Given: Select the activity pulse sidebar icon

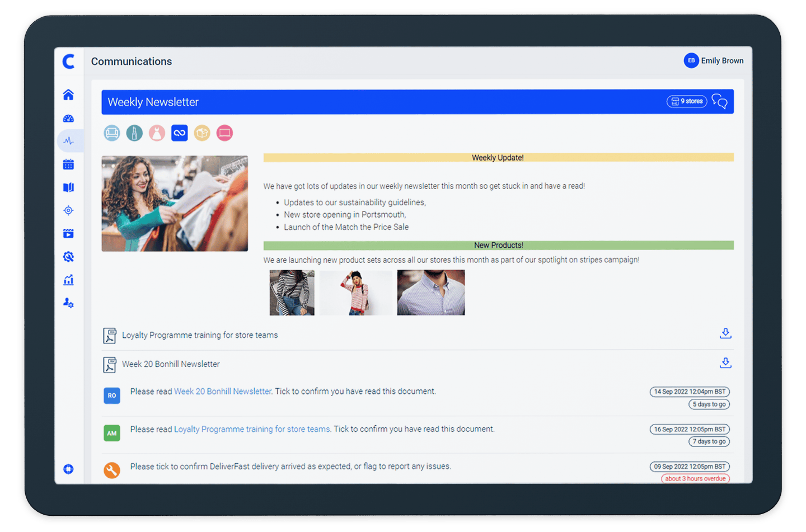Looking at the screenshot, I should point(68,141).
